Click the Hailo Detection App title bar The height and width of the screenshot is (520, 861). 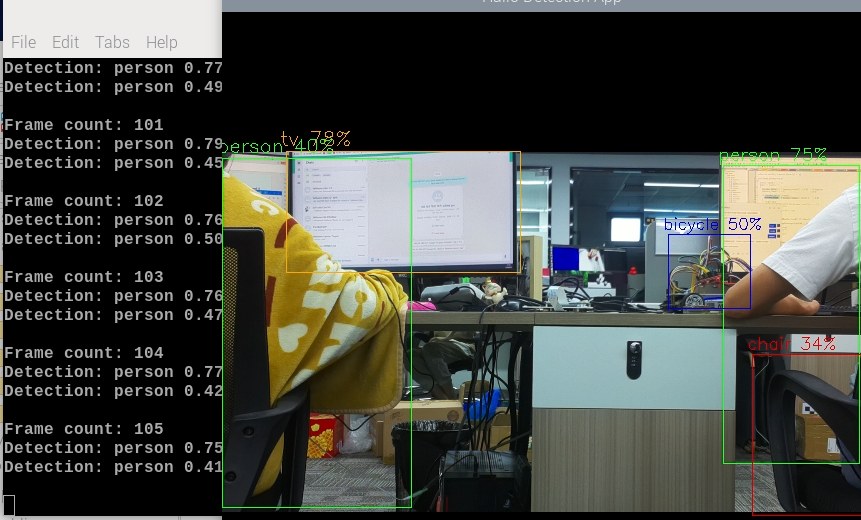pos(541,4)
